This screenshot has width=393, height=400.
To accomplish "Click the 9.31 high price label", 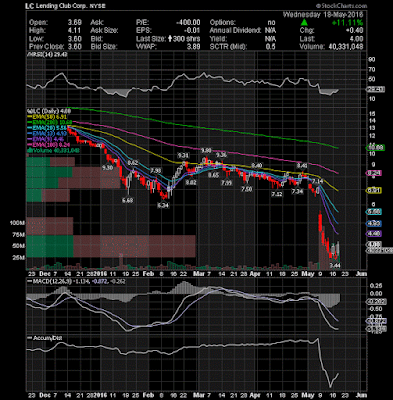I will pos(183,155).
